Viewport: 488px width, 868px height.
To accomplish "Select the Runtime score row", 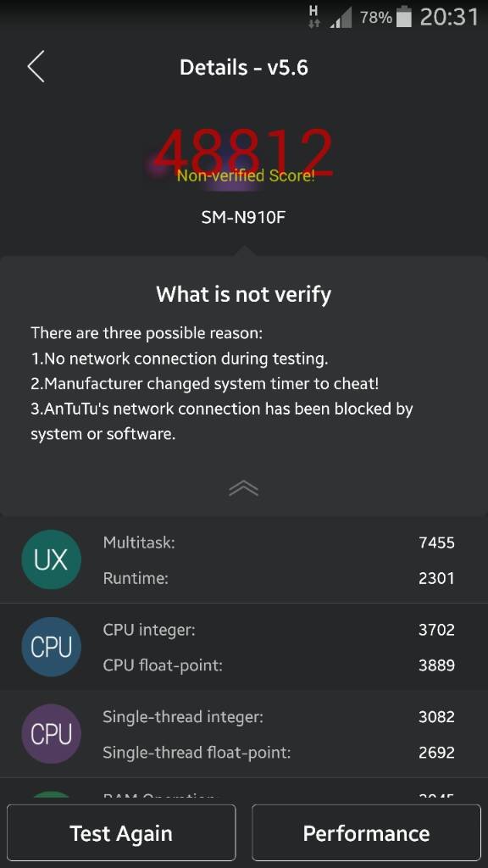I will click(279, 578).
